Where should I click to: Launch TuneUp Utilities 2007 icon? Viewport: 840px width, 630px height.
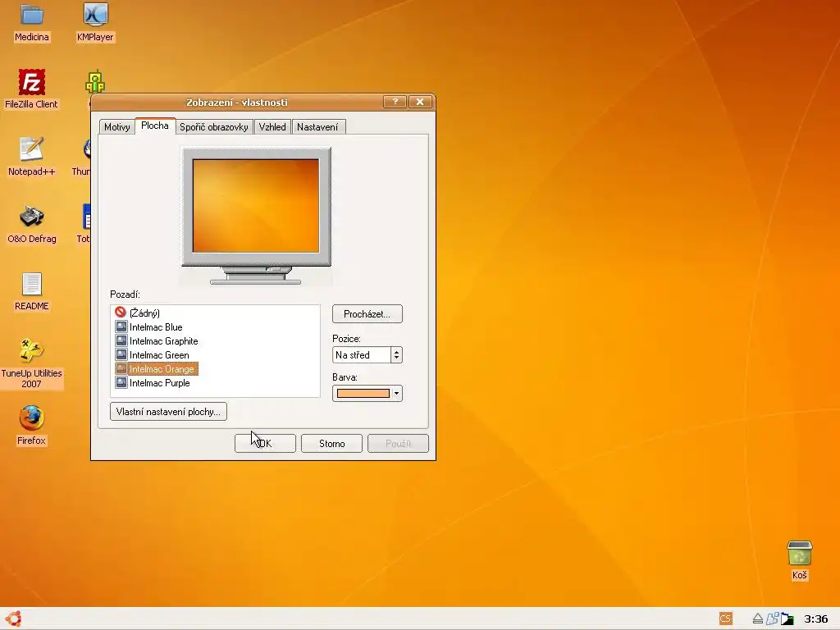point(32,351)
